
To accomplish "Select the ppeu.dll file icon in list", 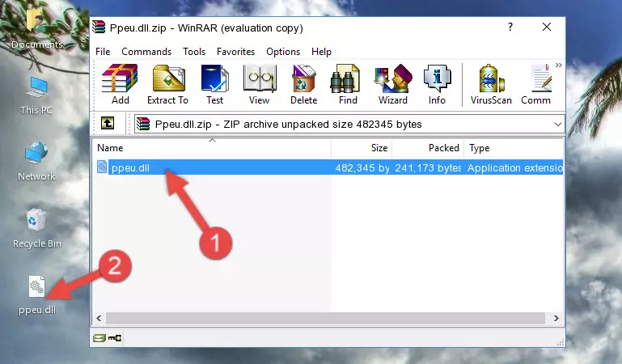I will 102,167.
